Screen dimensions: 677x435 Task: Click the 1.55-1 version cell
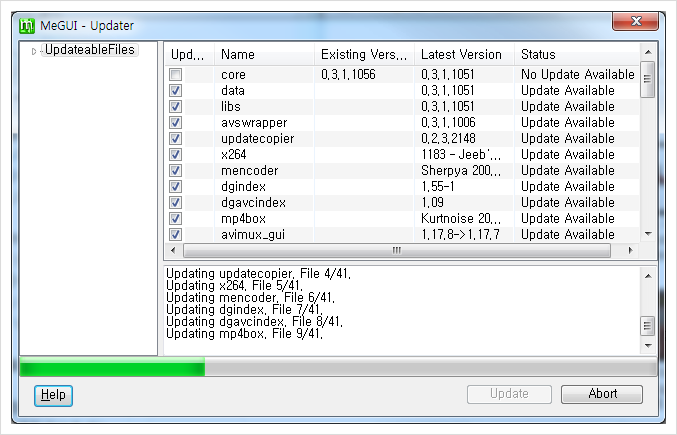(x=437, y=186)
